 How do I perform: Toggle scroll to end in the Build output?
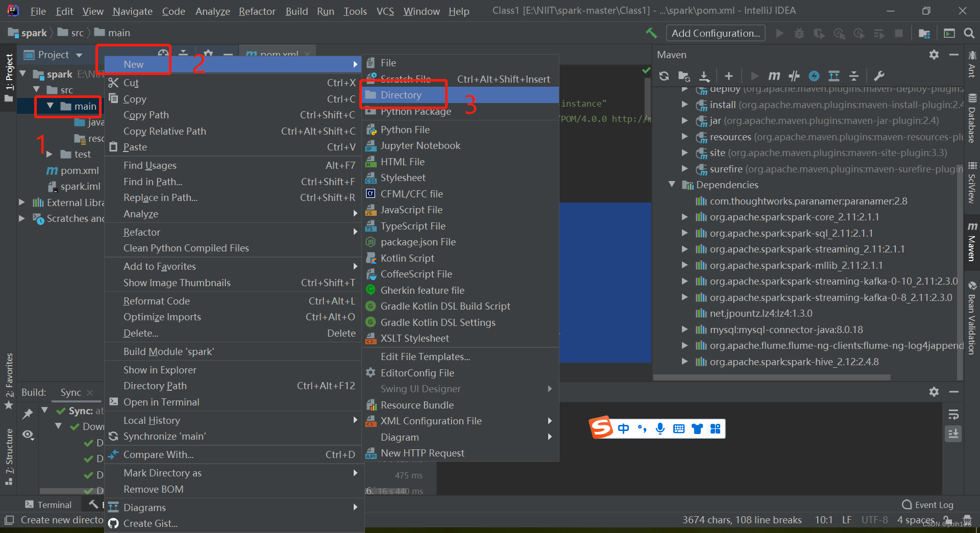pos(953,434)
